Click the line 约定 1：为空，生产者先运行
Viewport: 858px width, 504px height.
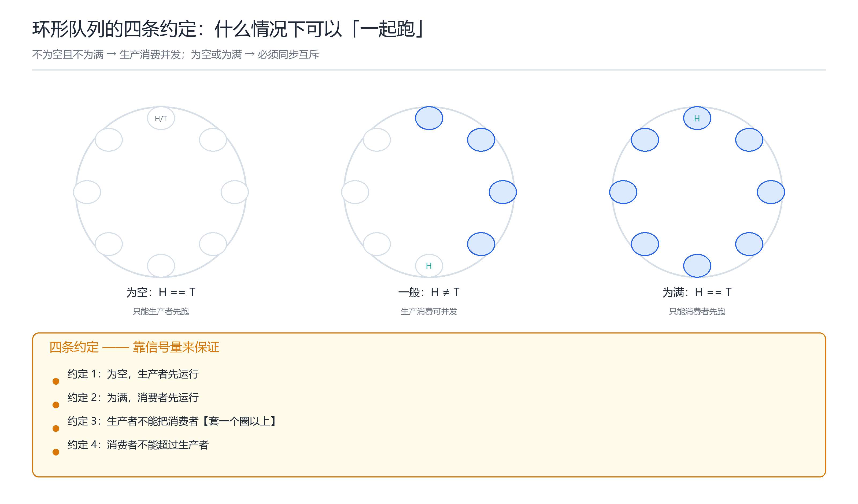pyautogui.click(x=133, y=374)
